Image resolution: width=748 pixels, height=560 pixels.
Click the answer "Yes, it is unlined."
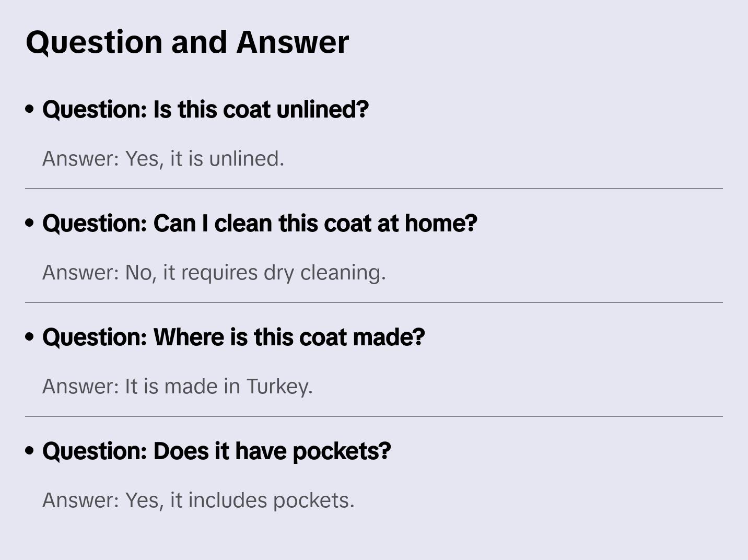click(x=163, y=159)
